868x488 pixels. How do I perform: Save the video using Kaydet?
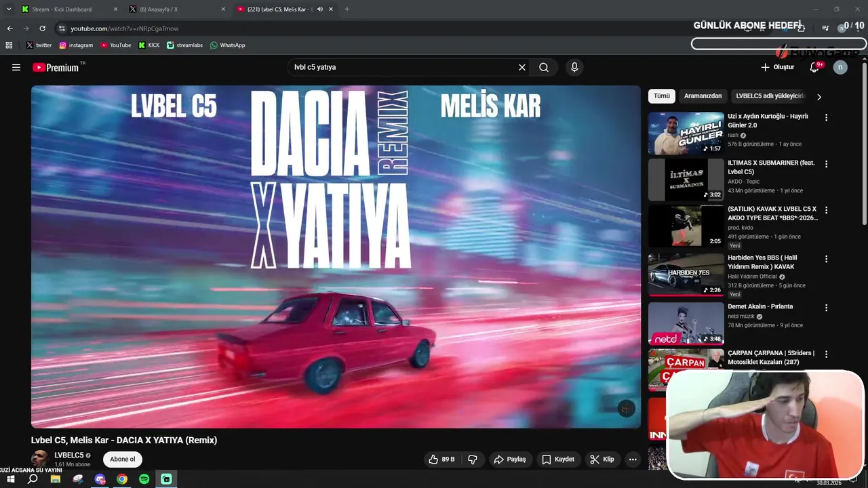point(558,460)
